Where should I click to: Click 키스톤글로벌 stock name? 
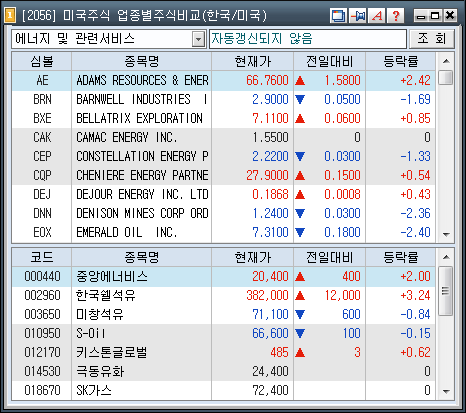click(x=112, y=352)
